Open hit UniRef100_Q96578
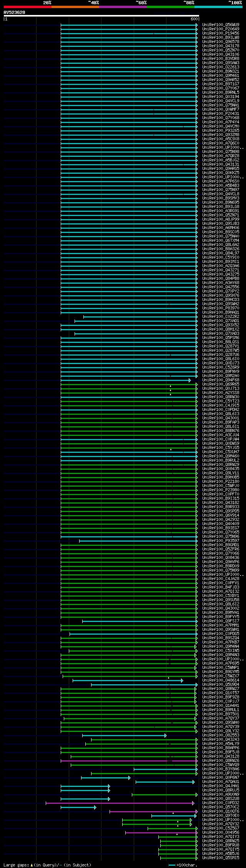 [221, 42]
